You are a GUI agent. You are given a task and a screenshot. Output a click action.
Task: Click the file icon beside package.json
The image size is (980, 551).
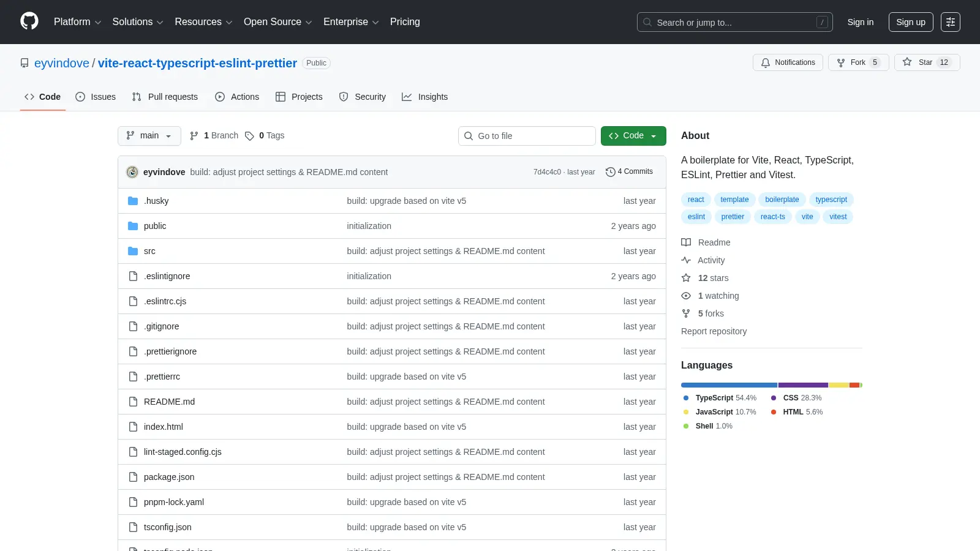click(x=133, y=477)
